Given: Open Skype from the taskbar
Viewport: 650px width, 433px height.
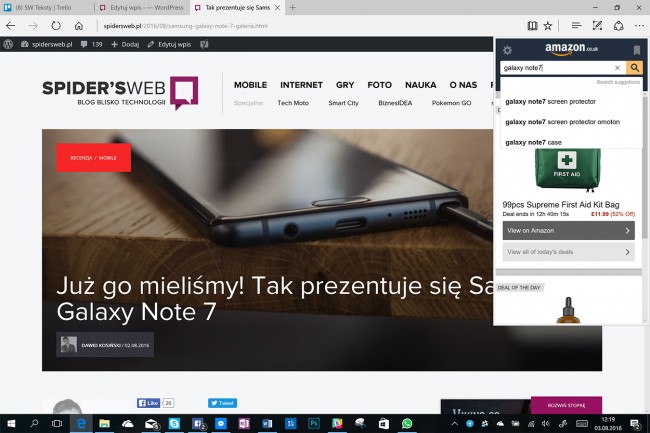Looking at the screenshot, I should pos(174,423).
